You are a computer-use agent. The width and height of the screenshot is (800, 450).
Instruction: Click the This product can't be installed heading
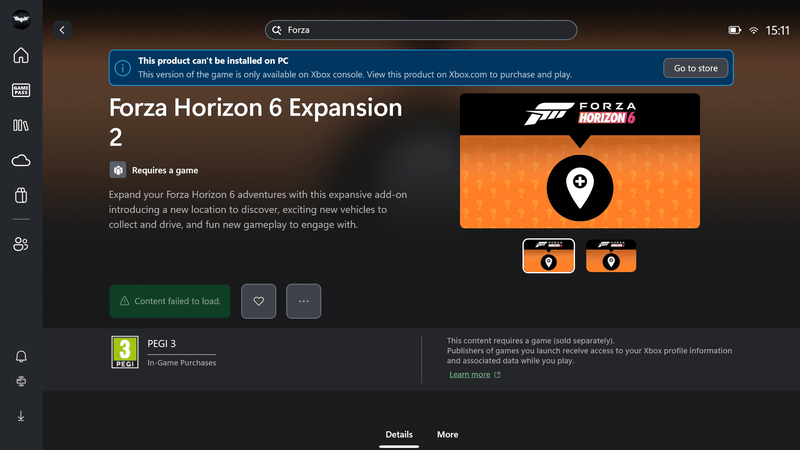point(213,61)
